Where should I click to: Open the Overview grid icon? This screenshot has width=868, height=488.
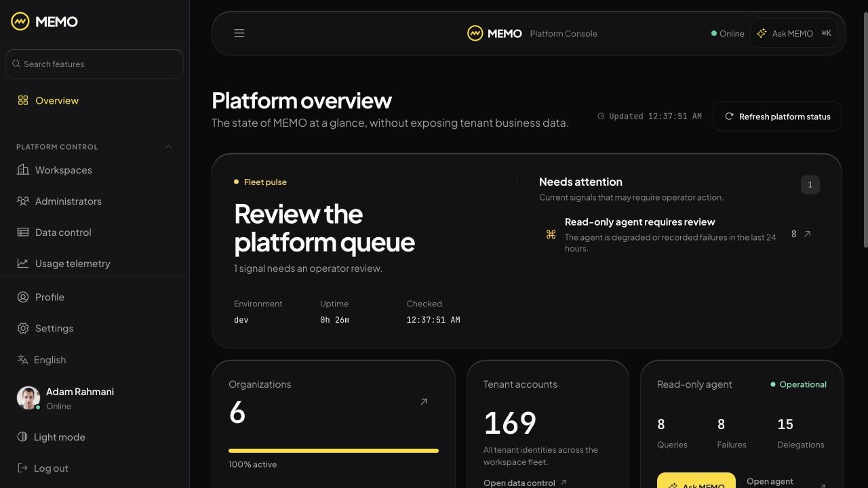[x=23, y=100]
